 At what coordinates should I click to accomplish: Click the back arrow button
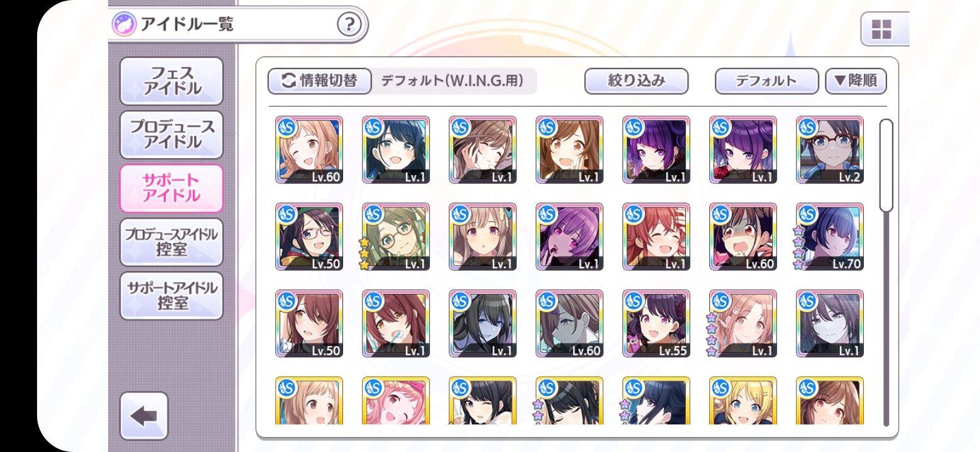(144, 416)
